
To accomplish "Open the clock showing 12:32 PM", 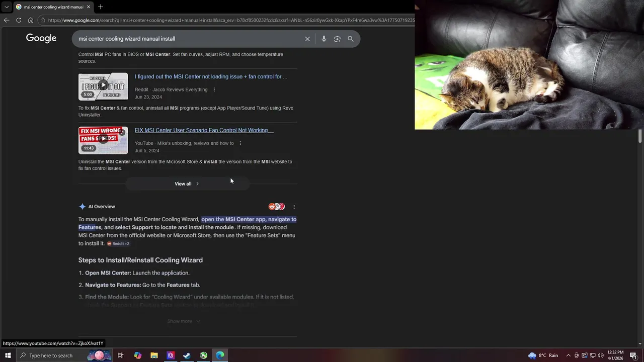I will (x=616, y=355).
